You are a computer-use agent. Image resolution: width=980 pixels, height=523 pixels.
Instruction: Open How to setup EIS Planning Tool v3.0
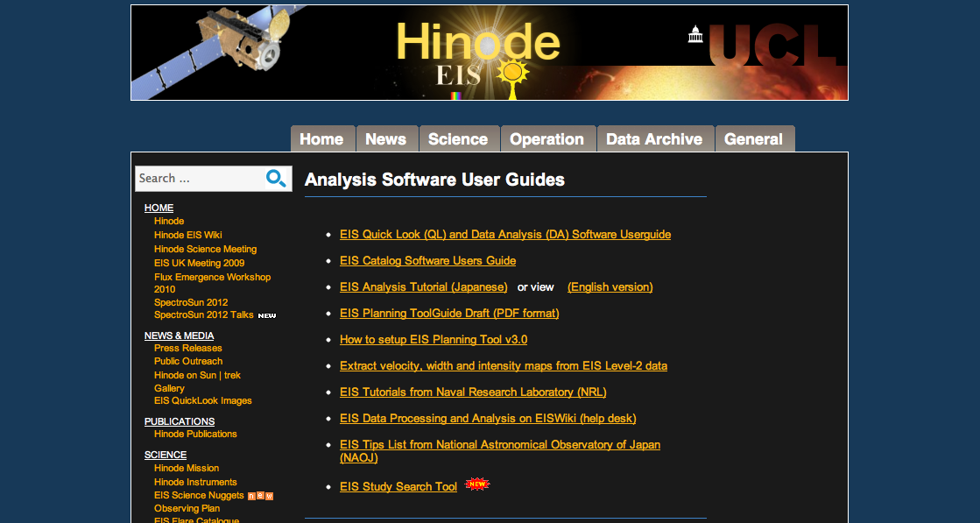click(434, 340)
